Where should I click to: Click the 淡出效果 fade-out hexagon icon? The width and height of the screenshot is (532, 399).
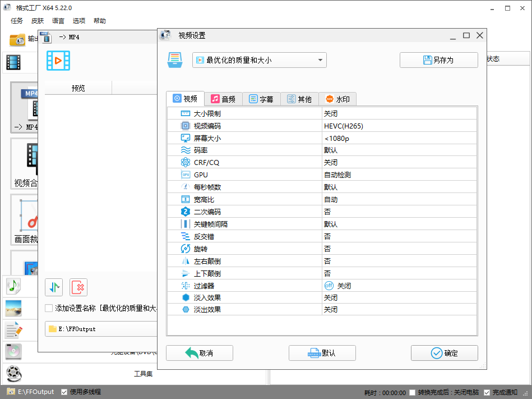tap(186, 309)
